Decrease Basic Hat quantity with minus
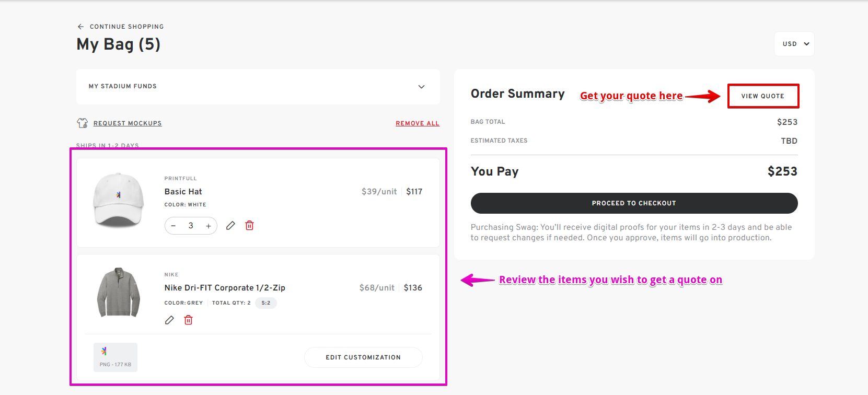This screenshot has height=395, width=868. [173, 226]
